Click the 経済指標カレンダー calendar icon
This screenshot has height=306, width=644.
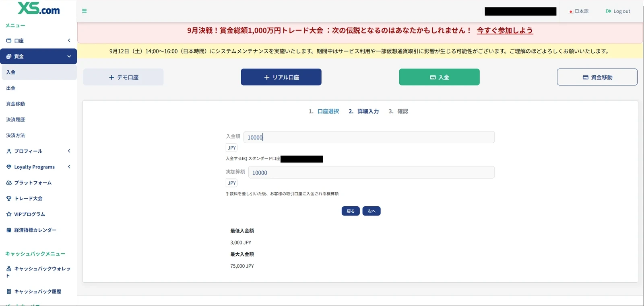9,230
